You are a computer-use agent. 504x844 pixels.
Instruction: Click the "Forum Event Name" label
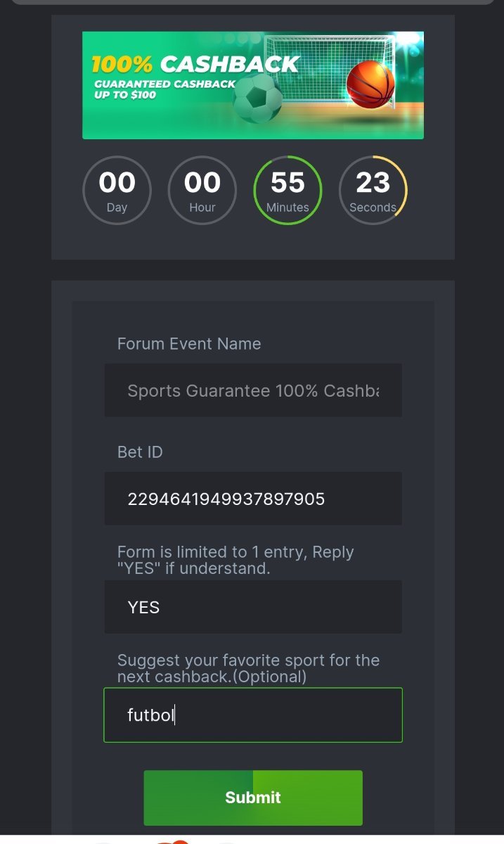(x=189, y=344)
